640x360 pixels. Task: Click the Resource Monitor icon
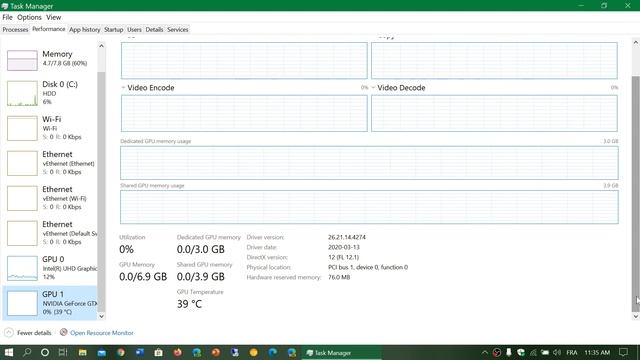point(63,332)
